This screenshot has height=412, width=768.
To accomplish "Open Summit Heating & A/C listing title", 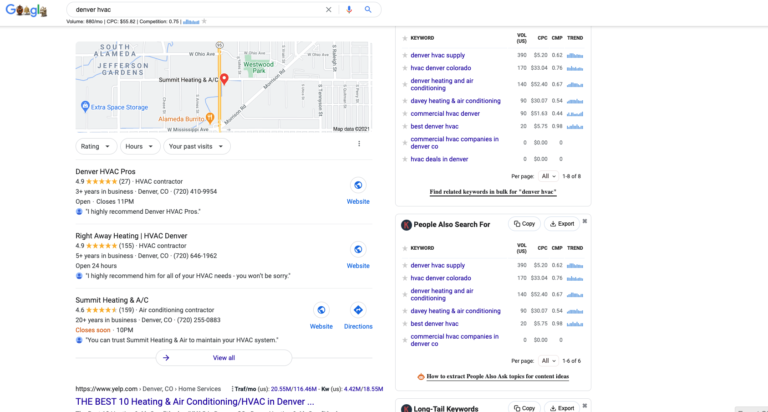I will [112, 300].
